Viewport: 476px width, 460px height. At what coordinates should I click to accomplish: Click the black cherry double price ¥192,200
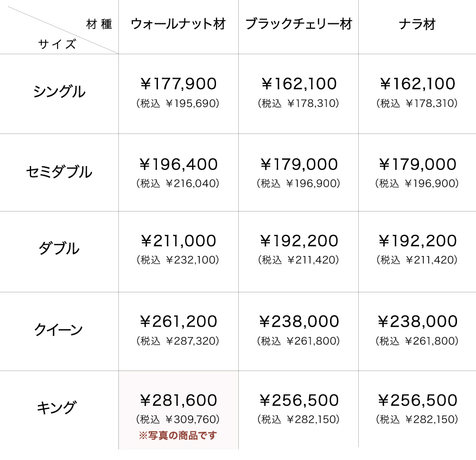pyautogui.click(x=299, y=240)
